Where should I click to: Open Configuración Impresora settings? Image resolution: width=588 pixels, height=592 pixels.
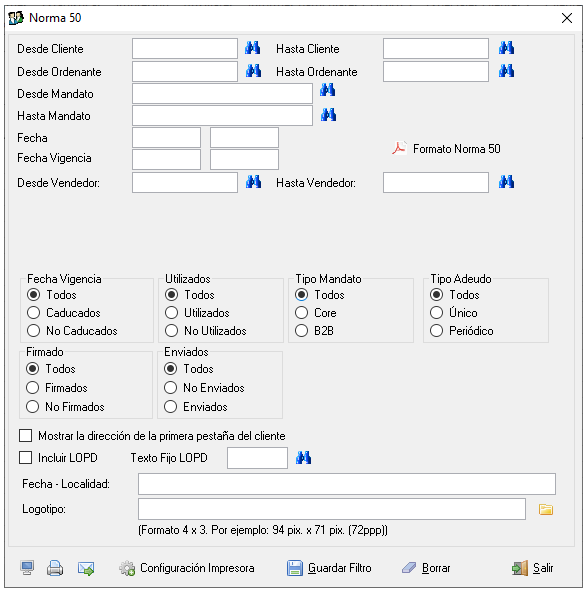pyautogui.click(x=187, y=568)
